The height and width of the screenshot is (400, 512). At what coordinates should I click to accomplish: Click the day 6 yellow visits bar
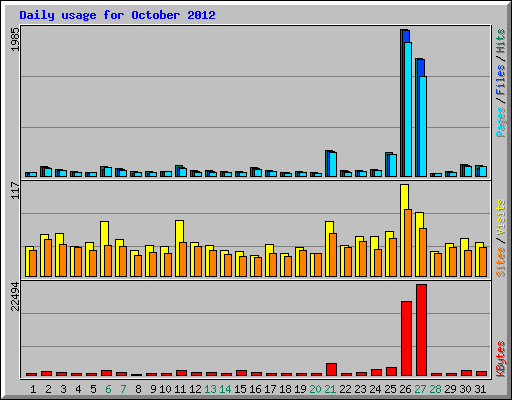[x=104, y=249]
